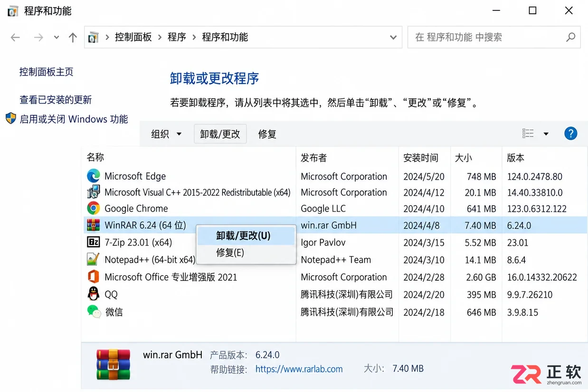Click version 9.9.7.26210 cell
Screen dimensions: 588x392
[530, 295]
